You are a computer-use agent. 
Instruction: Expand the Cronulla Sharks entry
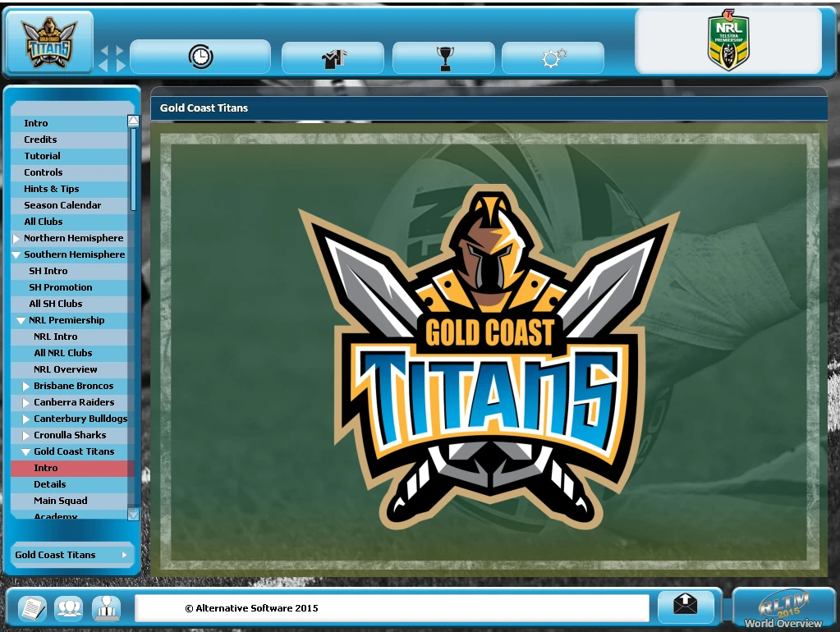click(25, 436)
